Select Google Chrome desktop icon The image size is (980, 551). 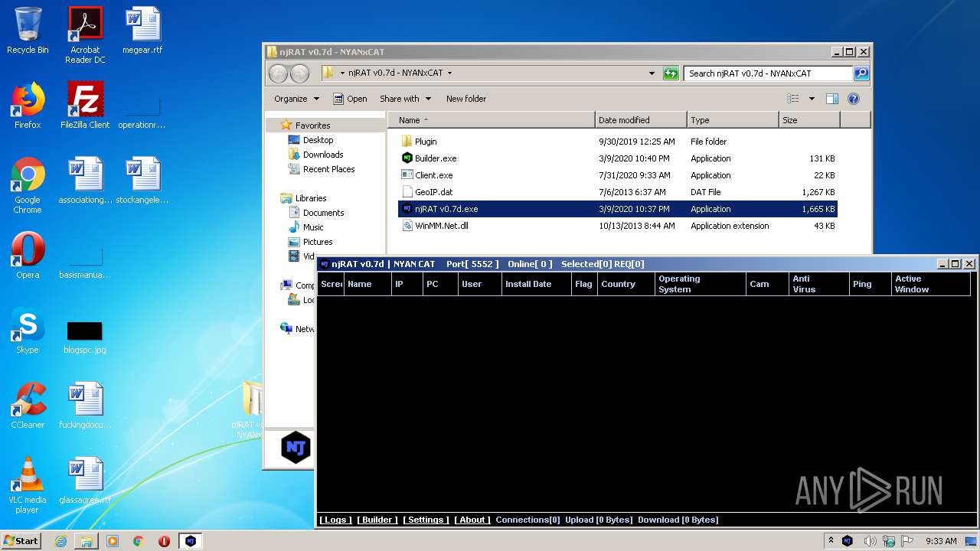pos(28,185)
